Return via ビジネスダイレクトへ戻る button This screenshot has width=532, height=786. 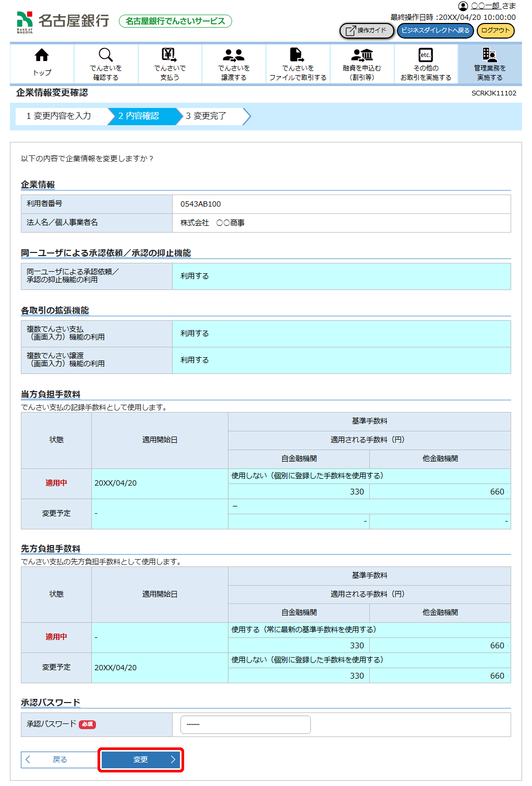[435, 31]
